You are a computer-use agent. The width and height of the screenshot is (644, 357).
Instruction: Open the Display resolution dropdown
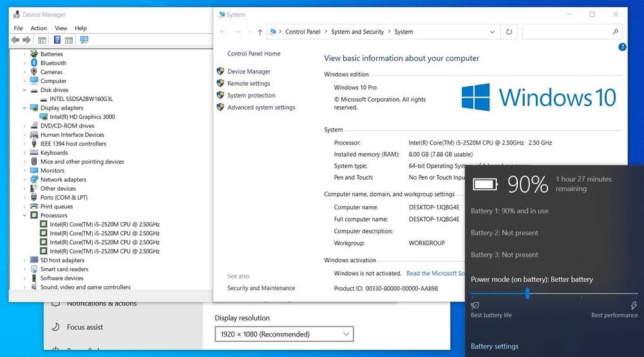284,334
